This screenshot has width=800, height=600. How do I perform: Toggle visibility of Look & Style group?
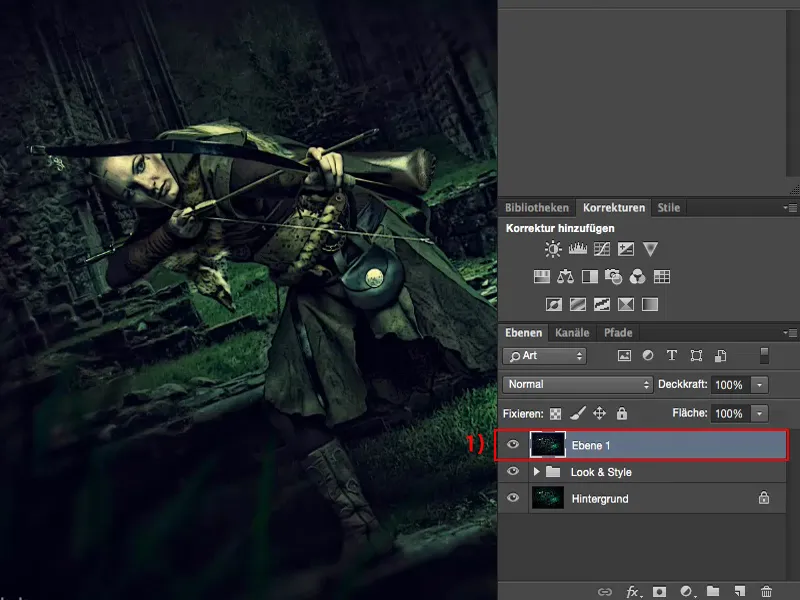tap(513, 471)
